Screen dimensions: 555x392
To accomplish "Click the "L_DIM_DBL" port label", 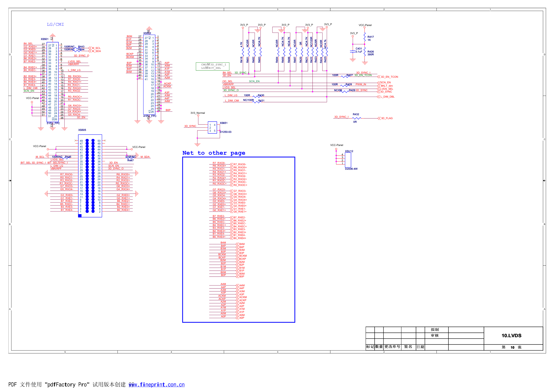I will click(x=387, y=97).
